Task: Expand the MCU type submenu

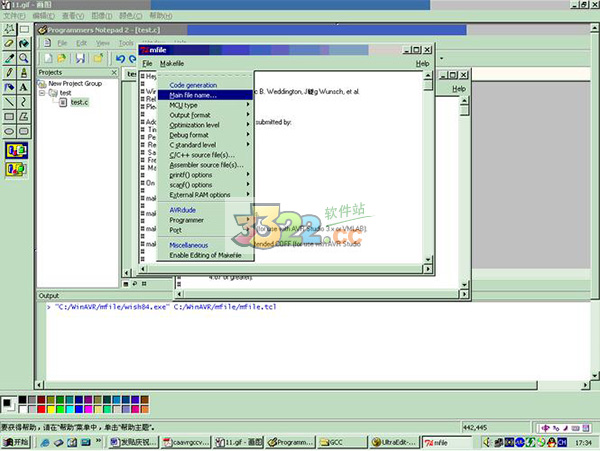Action: coord(184,105)
